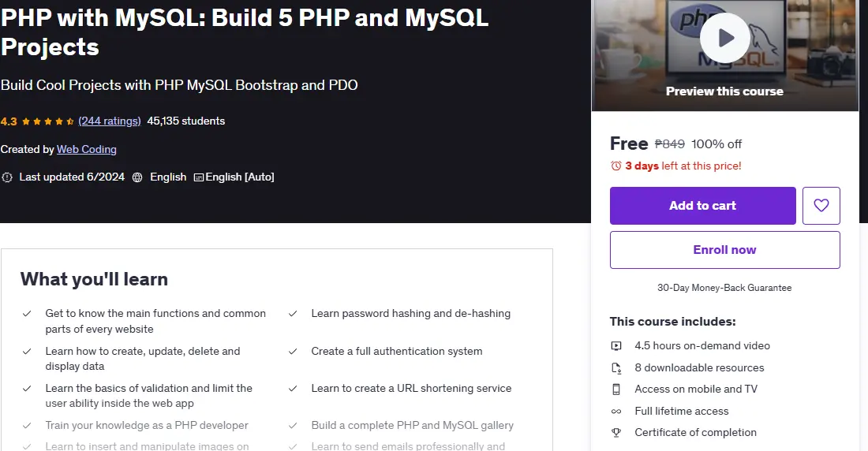This screenshot has height=451, width=868.
Task: Click 'Last updated 6/2024' text
Action: (x=72, y=177)
